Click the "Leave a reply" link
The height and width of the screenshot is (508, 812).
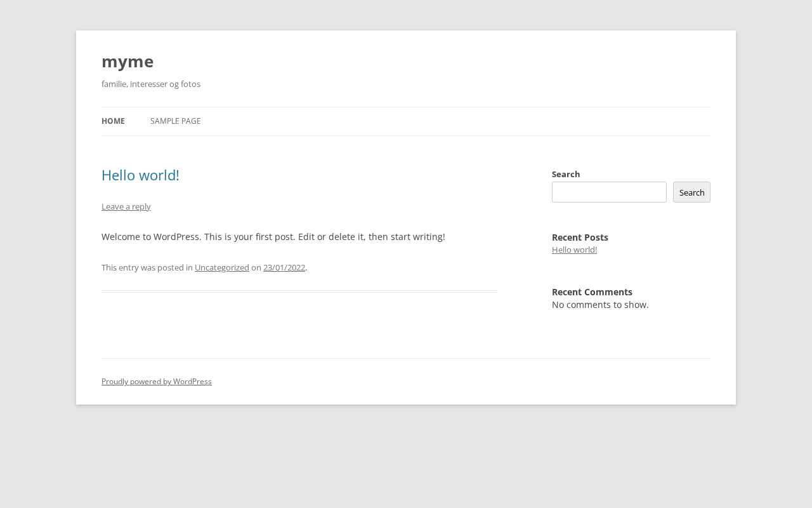click(x=126, y=206)
